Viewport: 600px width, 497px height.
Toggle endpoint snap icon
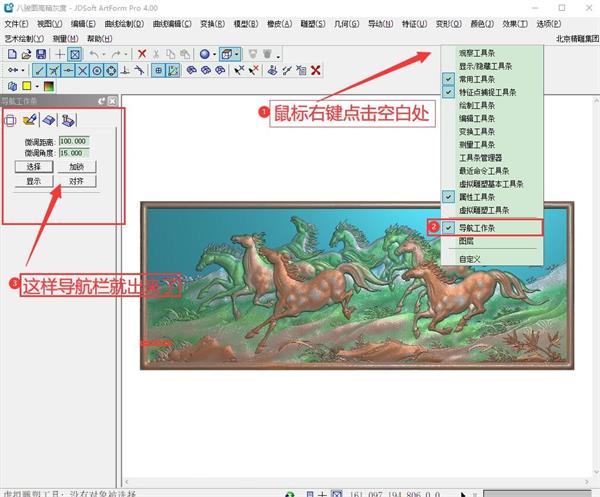click(39, 70)
